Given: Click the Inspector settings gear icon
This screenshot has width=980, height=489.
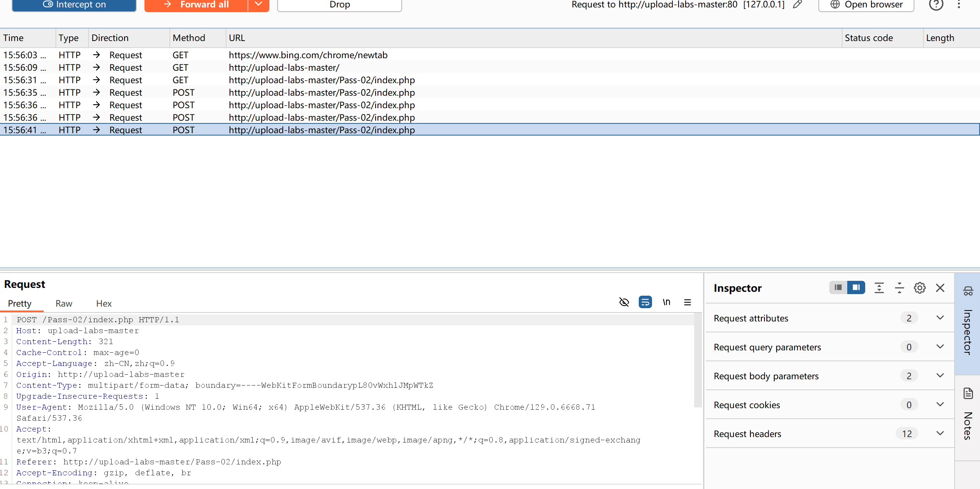Looking at the screenshot, I should 919,288.
